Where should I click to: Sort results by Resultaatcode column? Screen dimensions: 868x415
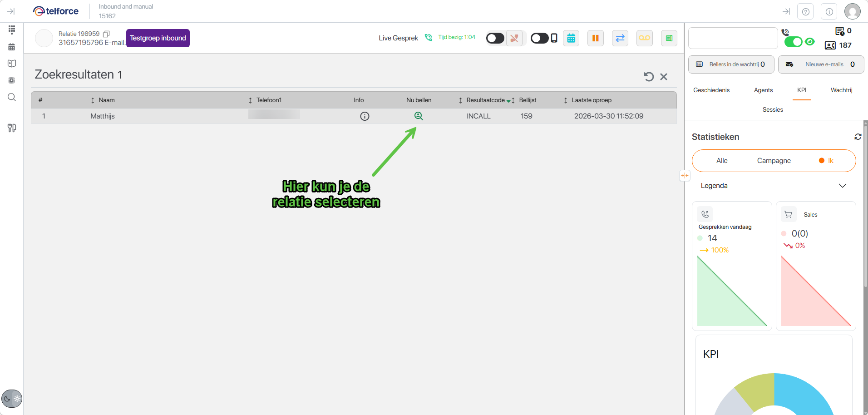485,100
